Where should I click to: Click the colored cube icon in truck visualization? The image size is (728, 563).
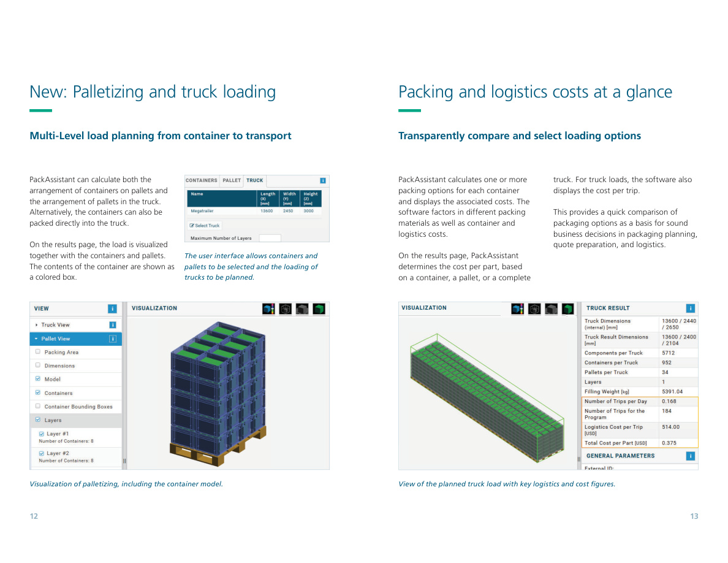coord(517,309)
